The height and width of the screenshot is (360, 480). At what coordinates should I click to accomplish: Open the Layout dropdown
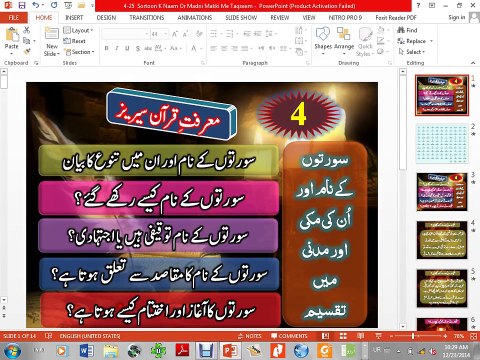[78, 30]
